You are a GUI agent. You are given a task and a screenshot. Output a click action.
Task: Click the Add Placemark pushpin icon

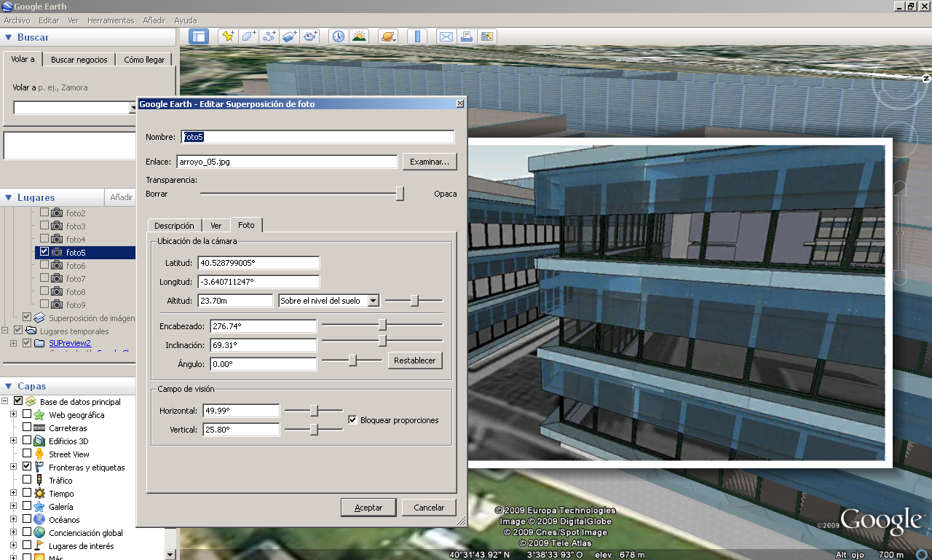click(228, 36)
